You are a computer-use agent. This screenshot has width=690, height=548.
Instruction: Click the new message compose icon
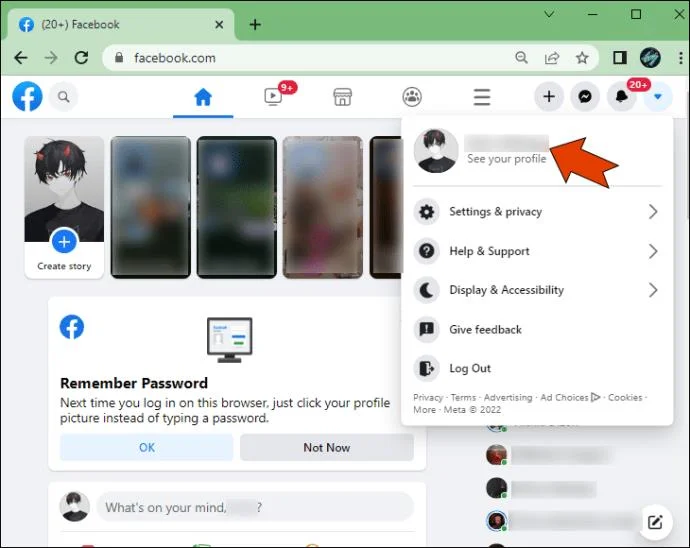(x=655, y=522)
